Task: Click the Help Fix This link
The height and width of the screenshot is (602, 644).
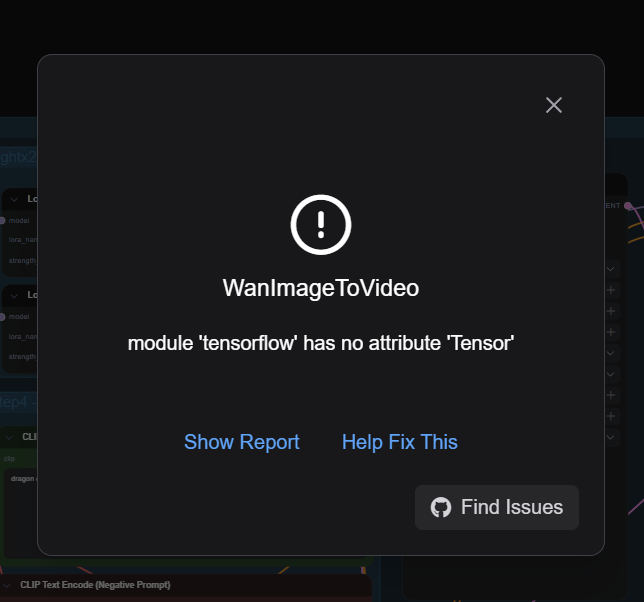Action: pyautogui.click(x=400, y=442)
